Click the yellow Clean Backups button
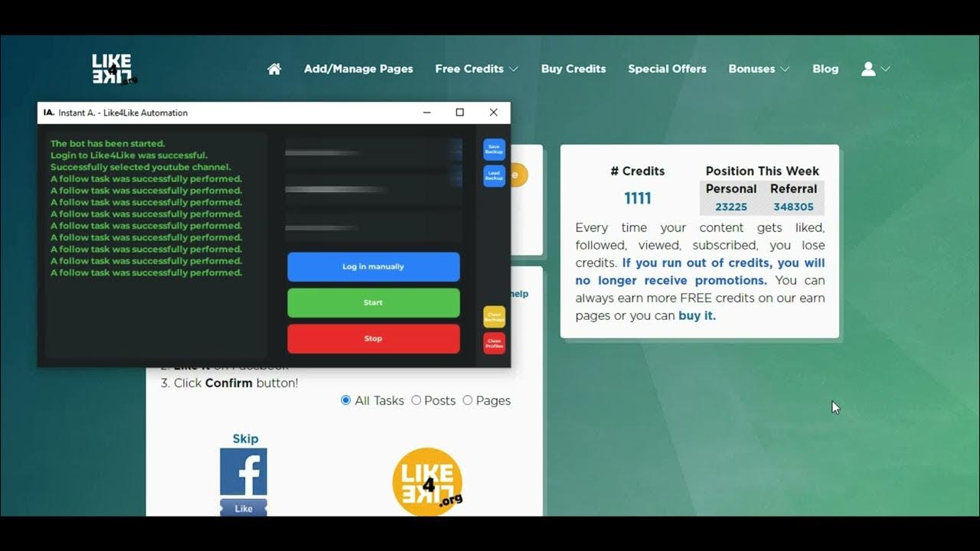 494,316
